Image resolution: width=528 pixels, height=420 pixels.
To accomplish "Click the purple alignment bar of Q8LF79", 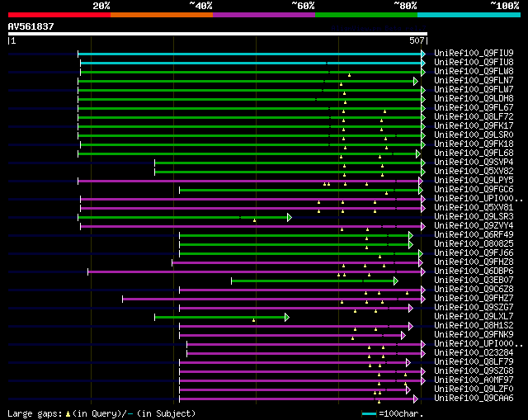I will coord(293,363).
